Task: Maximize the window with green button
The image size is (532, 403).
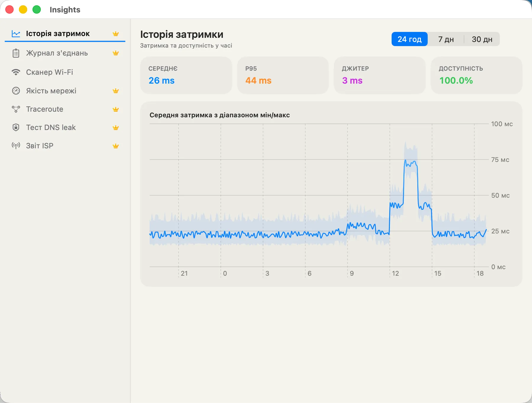Action: [x=37, y=9]
